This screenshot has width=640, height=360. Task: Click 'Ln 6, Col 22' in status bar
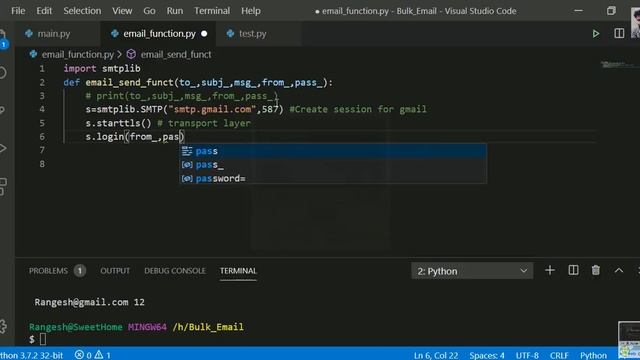[436, 355]
